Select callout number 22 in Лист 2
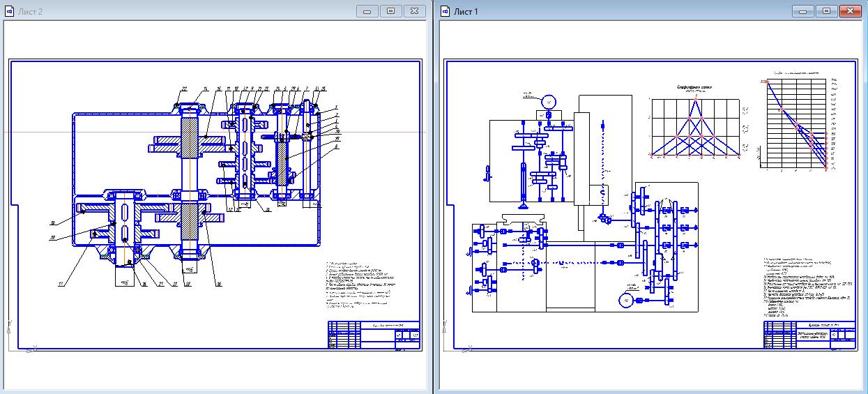This screenshot has height=394, width=868. point(184,89)
